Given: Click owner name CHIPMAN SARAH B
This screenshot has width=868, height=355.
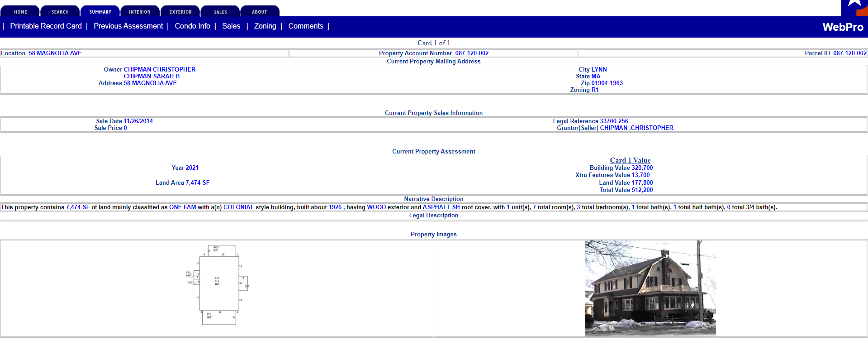Looking at the screenshot, I should 152,77.
